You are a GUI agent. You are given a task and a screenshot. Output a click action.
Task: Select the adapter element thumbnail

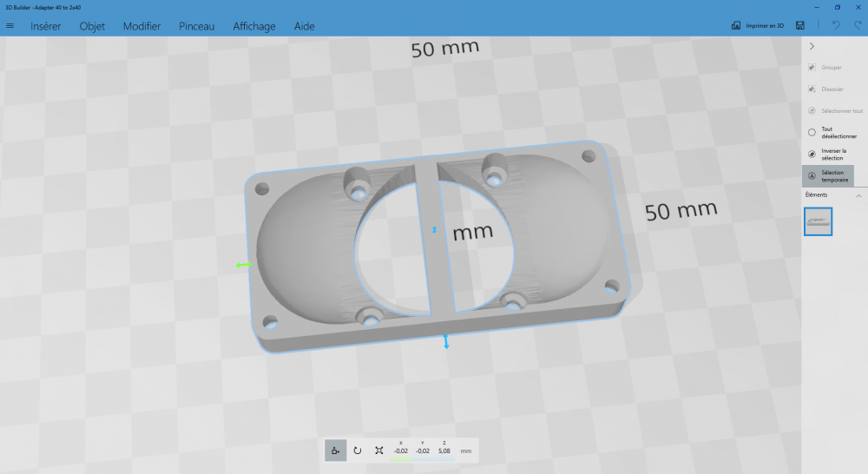coord(819,221)
